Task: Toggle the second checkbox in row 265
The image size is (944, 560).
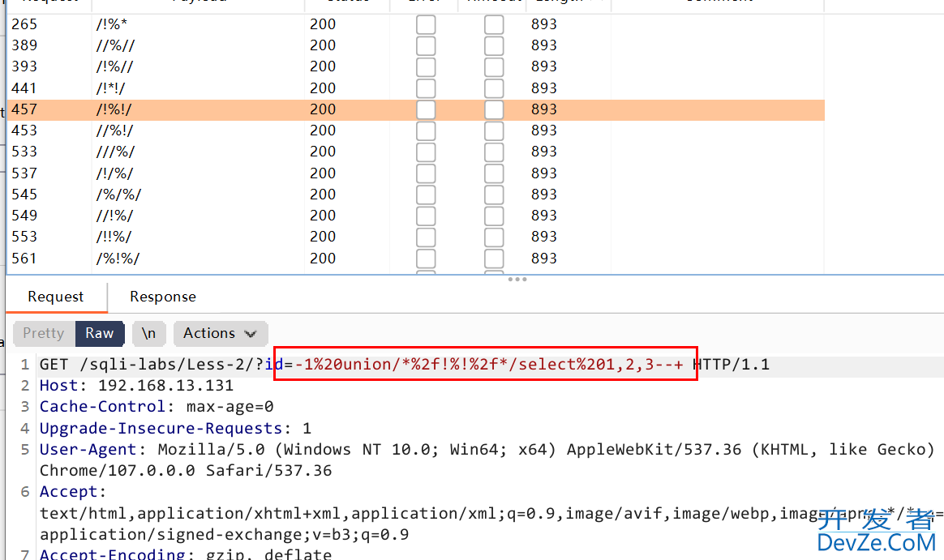Action: 494,24
